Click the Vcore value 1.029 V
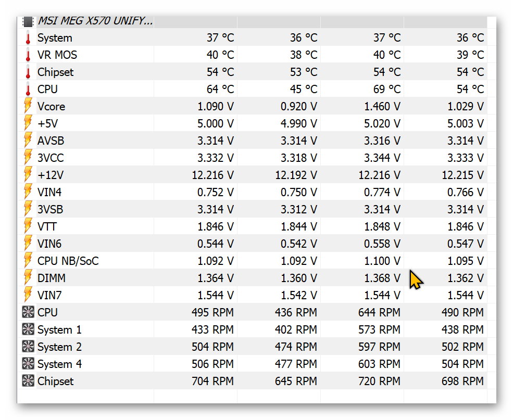Image resolution: width=513 pixels, height=420 pixels. click(466, 106)
